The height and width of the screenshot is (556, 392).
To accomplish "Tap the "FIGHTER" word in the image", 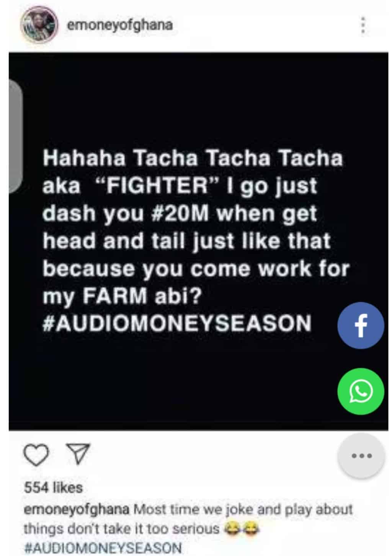I will 157,186.
